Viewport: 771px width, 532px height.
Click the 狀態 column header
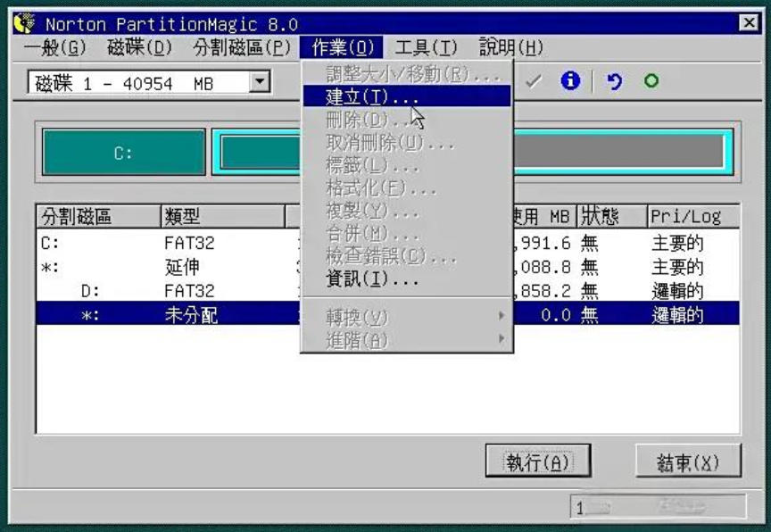click(611, 216)
